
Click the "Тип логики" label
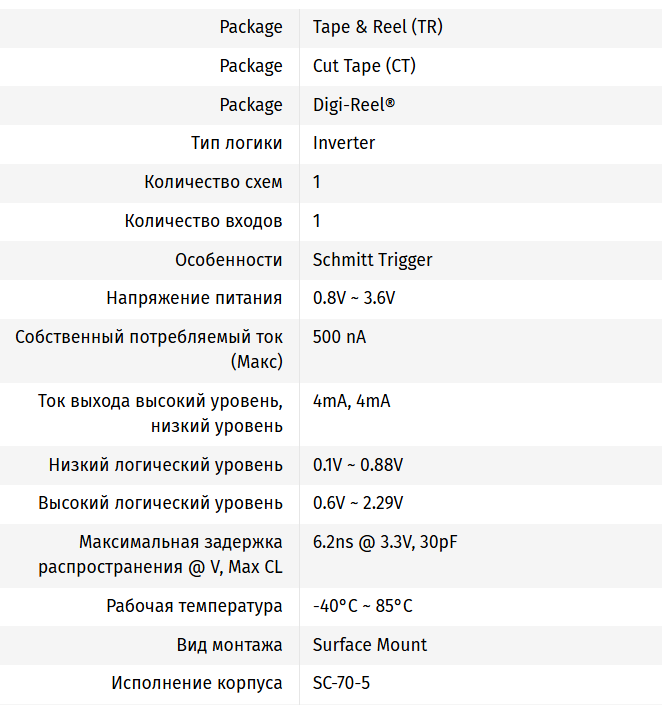coord(236,143)
